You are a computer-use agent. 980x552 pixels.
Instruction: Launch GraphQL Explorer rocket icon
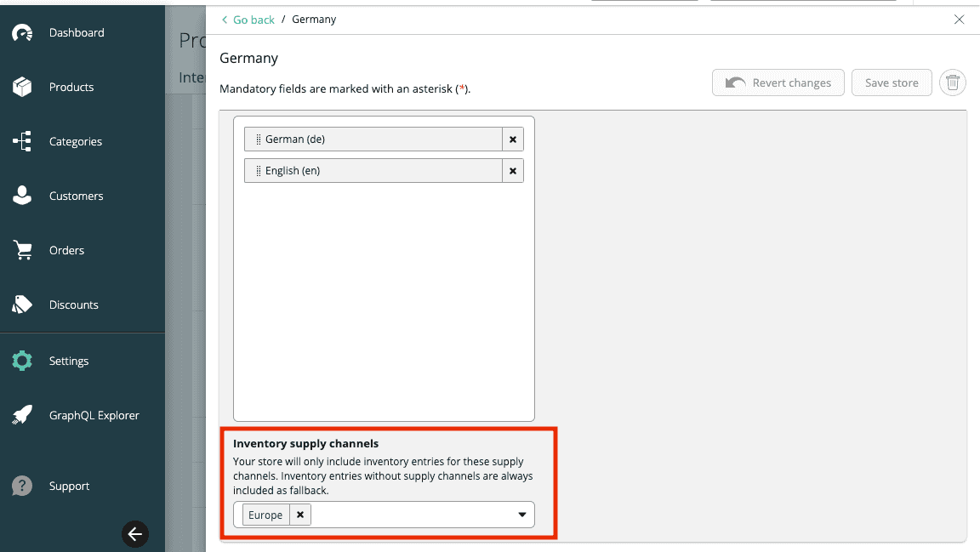click(x=22, y=415)
